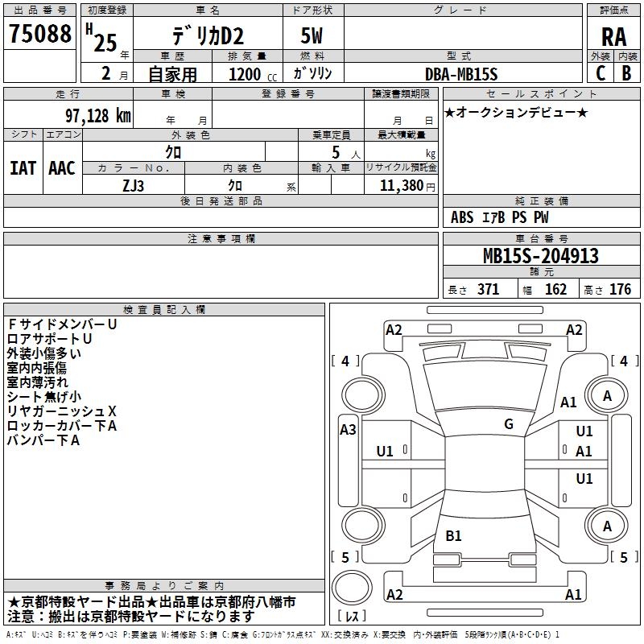Screen dimensions: 644x644
Task: Click the front-left tire circle
Action: [363, 395]
